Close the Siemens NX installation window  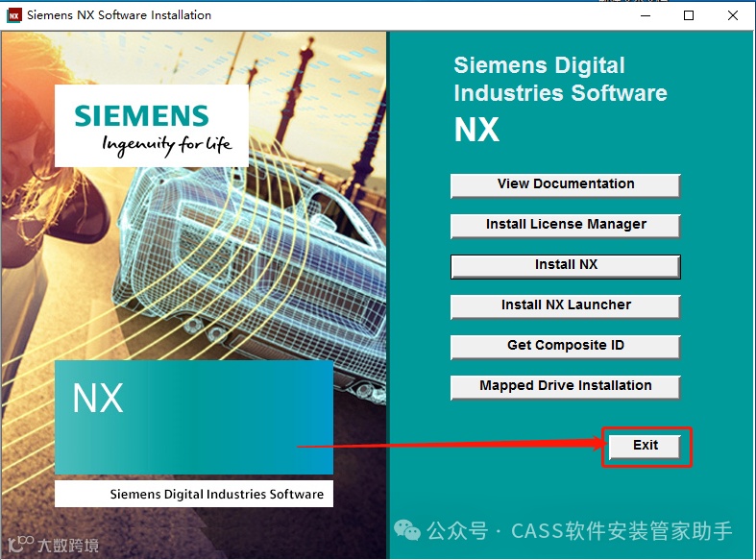pyautogui.click(x=732, y=15)
